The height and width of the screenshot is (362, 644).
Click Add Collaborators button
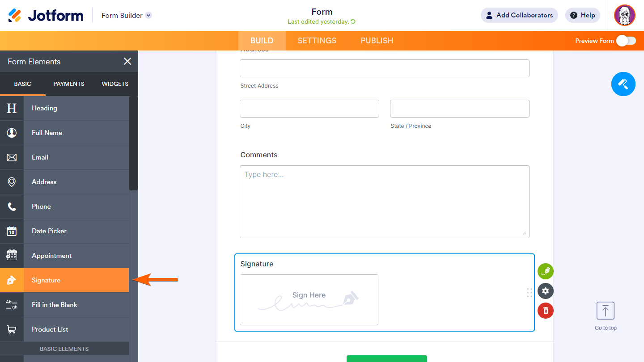coord(519,15)
